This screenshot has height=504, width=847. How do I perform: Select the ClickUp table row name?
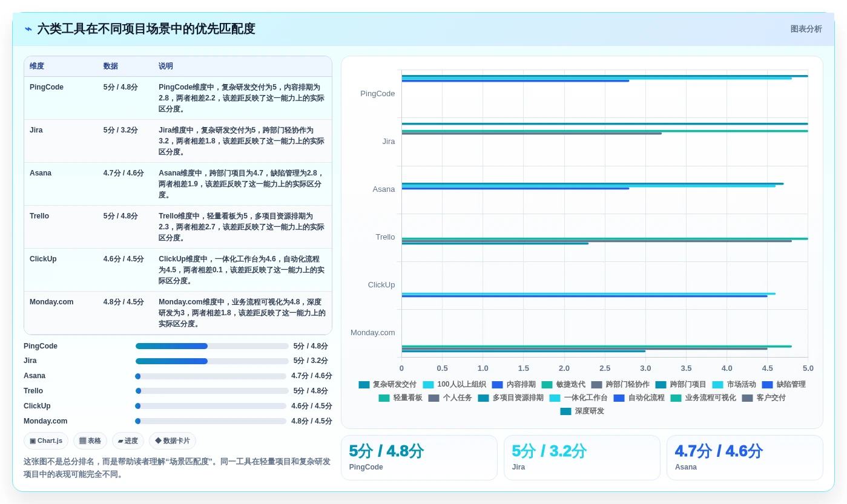click(x=43, y=259)
